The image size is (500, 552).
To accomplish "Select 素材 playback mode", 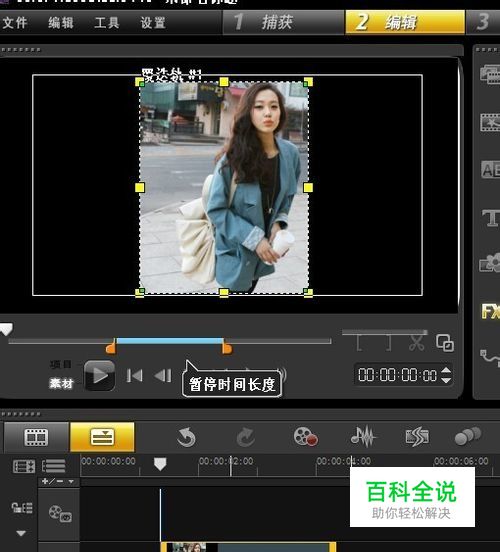I will (x=61, y=383).
